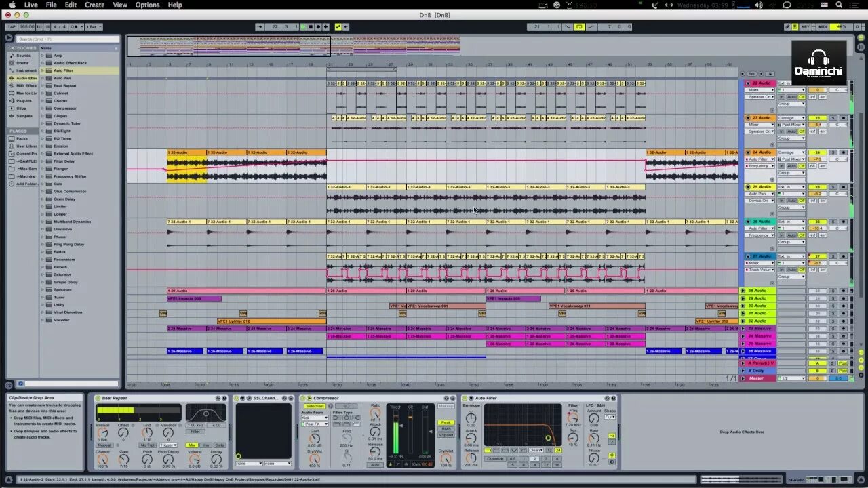Toggle the KEY map mode button
The height and width of the screenshot is (488, 868).
805,26
